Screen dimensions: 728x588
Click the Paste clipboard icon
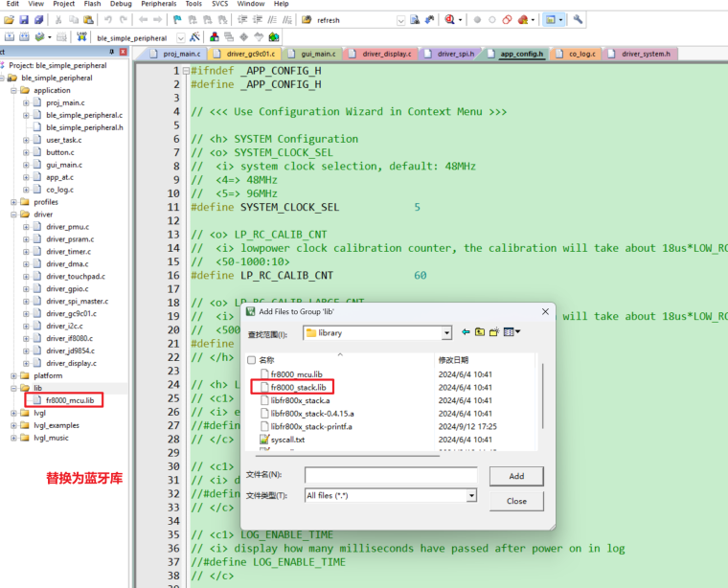(88, 20)
